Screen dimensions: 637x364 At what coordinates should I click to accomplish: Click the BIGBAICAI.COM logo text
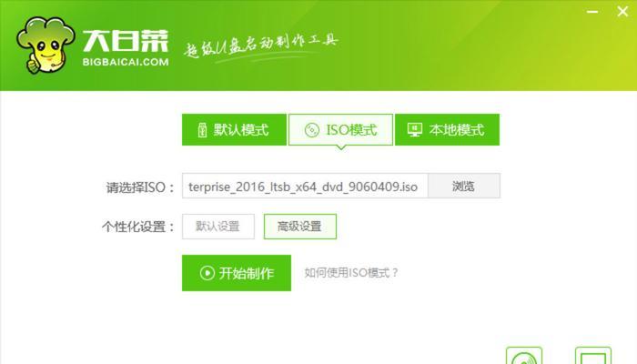click(126, 62)
